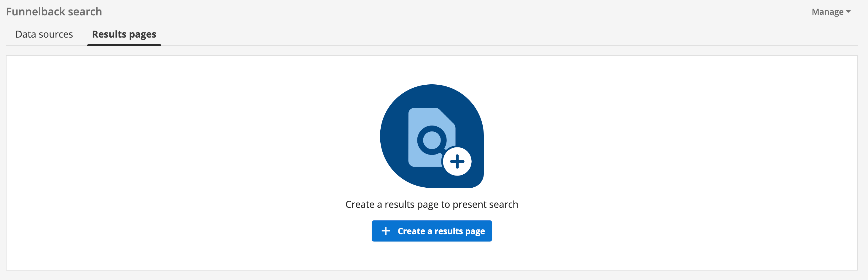Click the dark blue teardrop shape

398,111
